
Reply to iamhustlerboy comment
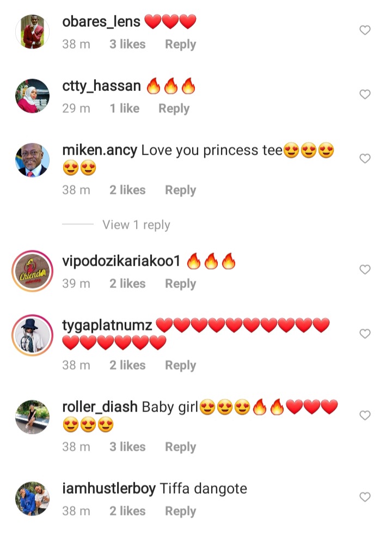[181, 511]
